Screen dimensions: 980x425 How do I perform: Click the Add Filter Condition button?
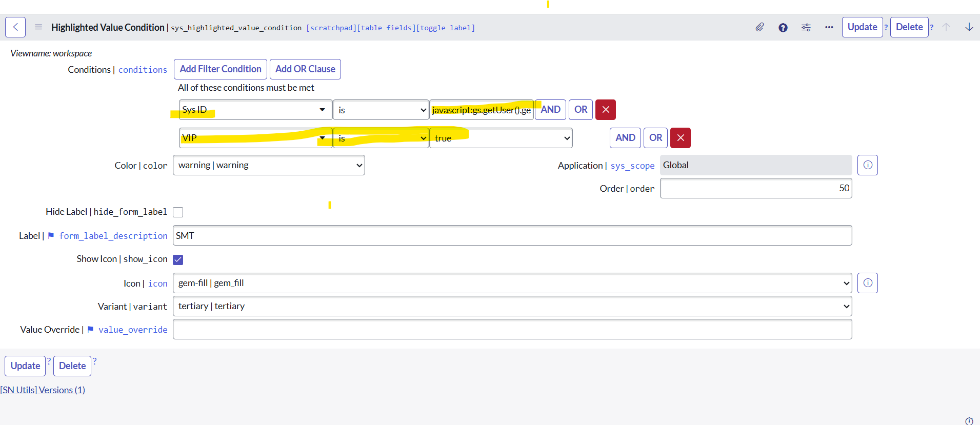[220, 69]
